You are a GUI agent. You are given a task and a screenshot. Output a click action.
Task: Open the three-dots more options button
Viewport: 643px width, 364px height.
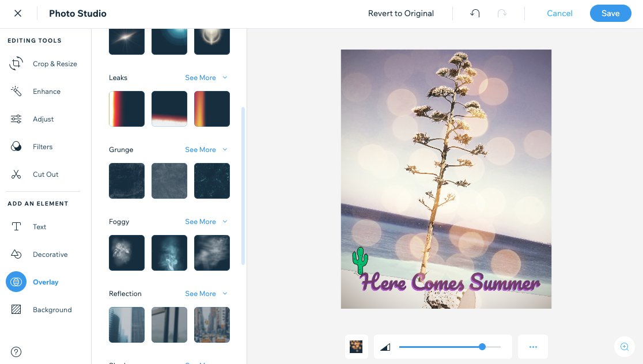533,347
